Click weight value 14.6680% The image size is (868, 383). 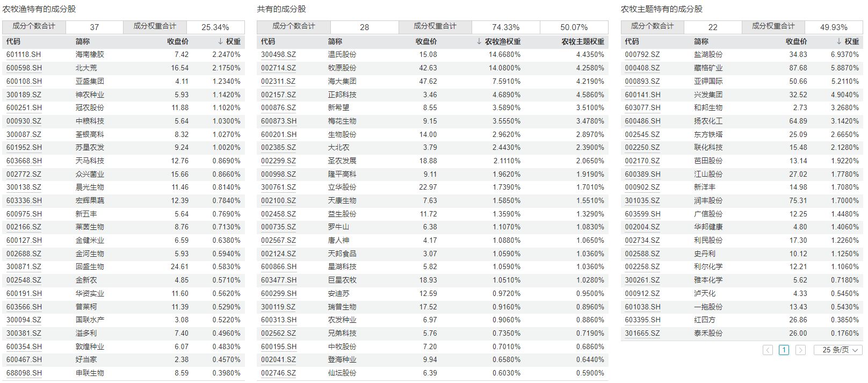coord(504,55)
